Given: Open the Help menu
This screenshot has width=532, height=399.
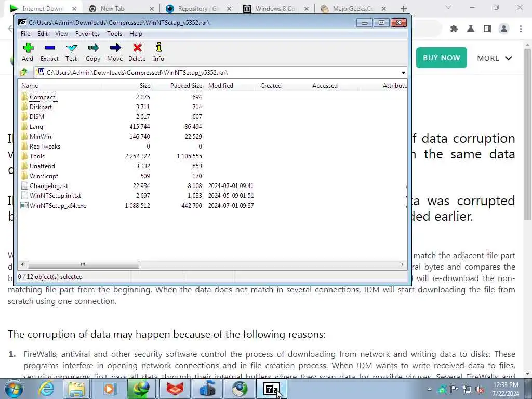Looking at the screenshot, I should click(x=136, y=34).
